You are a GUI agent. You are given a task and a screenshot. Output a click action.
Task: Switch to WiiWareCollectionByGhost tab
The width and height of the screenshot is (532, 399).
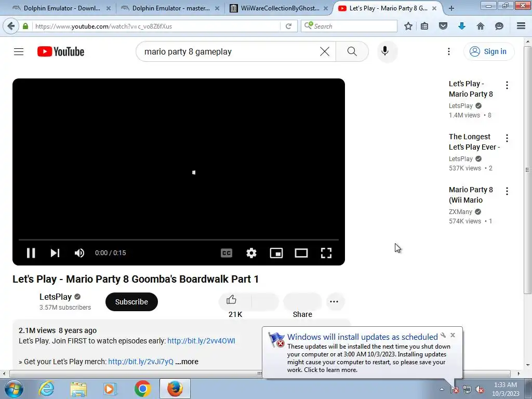(279, 8)
